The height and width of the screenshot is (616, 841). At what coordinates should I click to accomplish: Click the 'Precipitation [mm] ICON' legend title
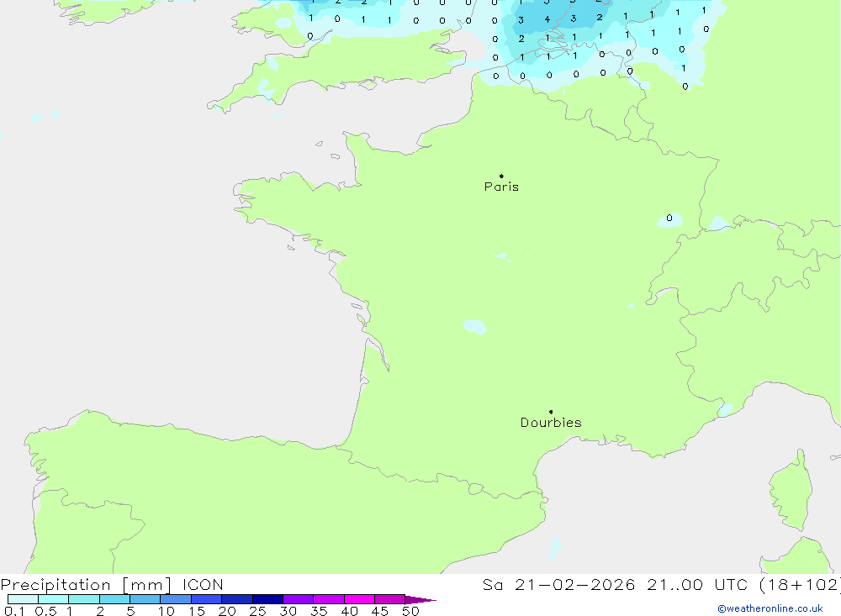[x=112, y=584]
